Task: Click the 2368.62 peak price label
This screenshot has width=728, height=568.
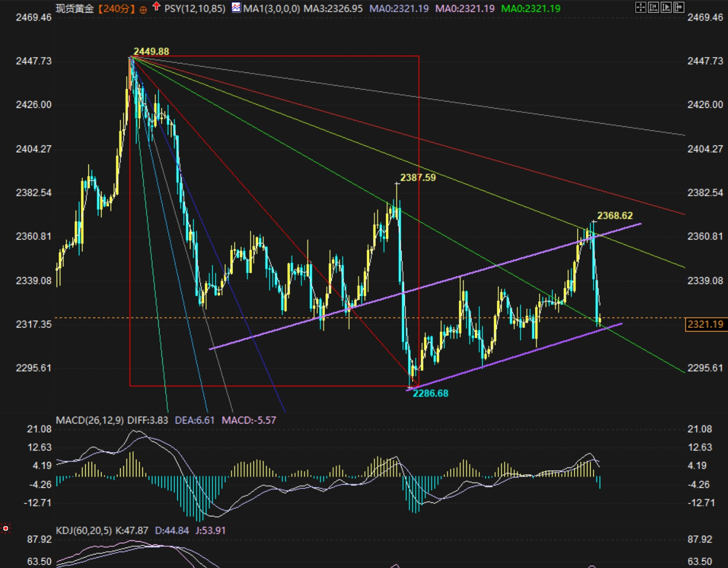Action: pos(615,216)
